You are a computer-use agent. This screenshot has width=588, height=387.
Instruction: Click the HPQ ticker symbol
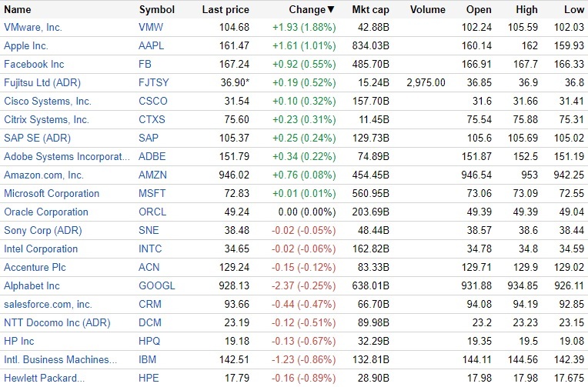(x=150, y=342)
